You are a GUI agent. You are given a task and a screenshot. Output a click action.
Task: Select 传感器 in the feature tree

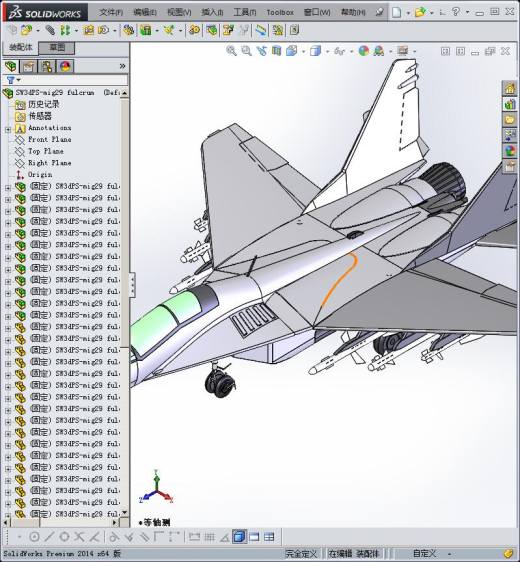tap(40, 116)
